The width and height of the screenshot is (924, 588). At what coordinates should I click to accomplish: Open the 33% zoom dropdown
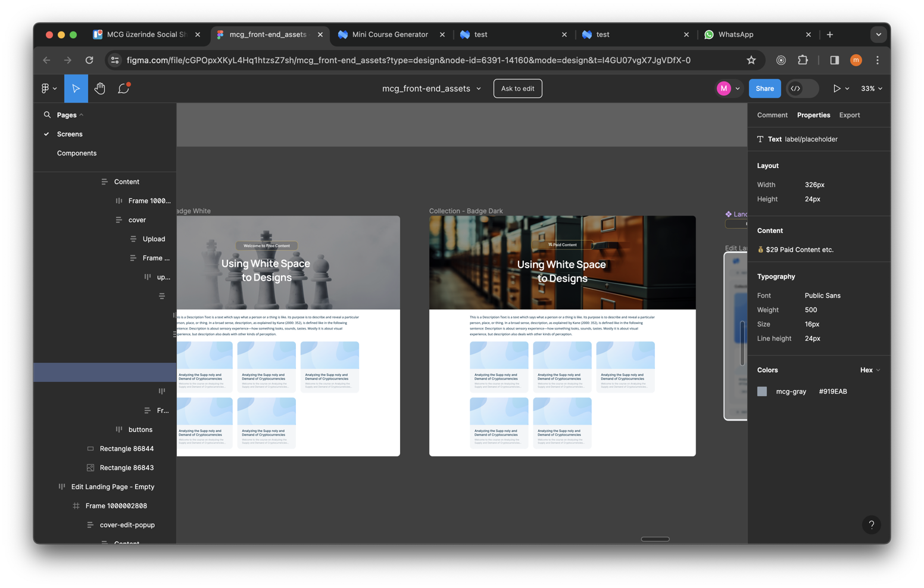click(872, 88)
